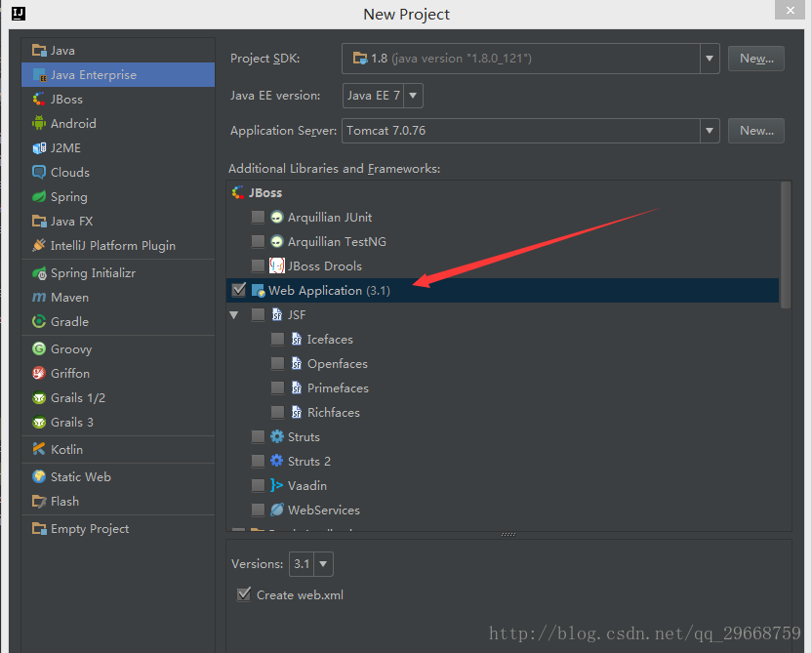Click the JBoss icon in left list
Screen dimensions: 812x653
click(x=39, y=99)
